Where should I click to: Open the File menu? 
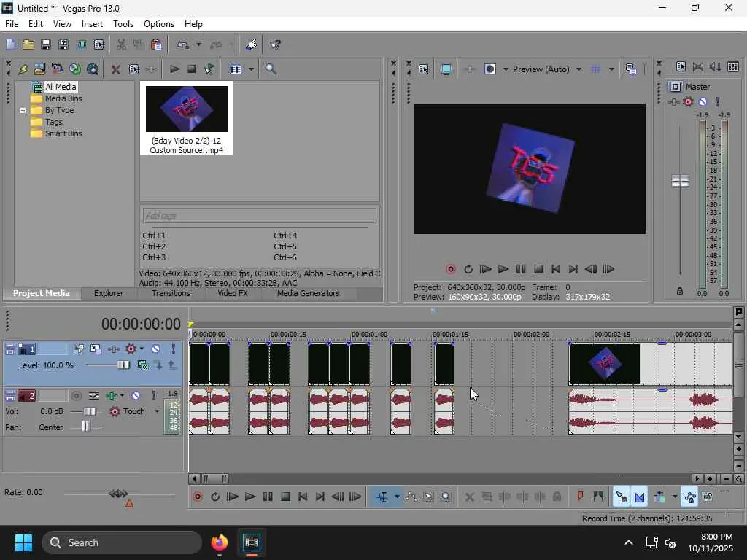pos(12,24)
